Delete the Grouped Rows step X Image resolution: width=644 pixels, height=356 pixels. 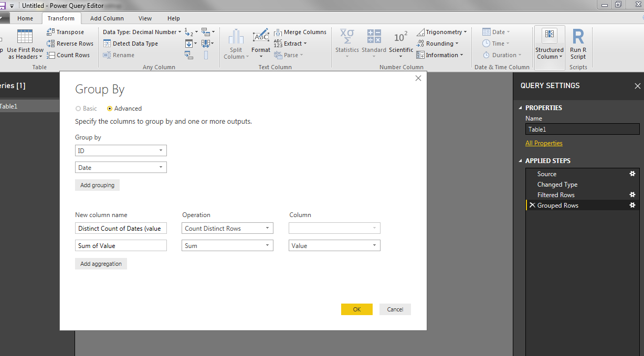pyautogui.click(x=532, y=205)
